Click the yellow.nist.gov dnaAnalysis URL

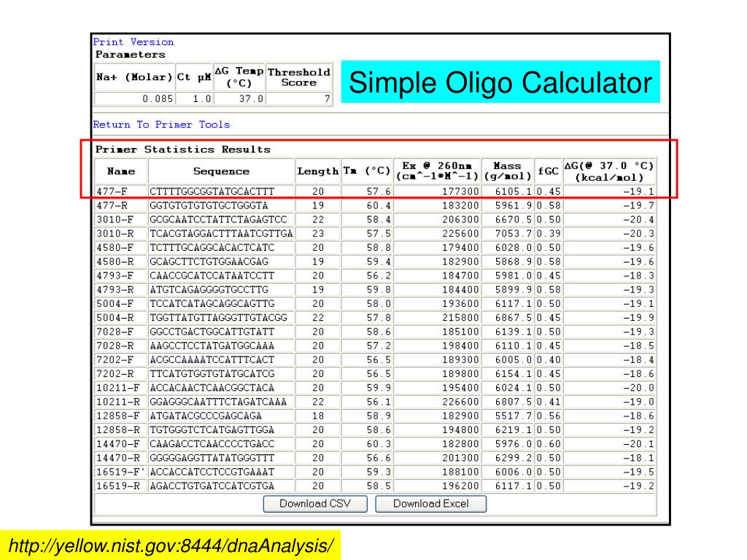(171, 545)
